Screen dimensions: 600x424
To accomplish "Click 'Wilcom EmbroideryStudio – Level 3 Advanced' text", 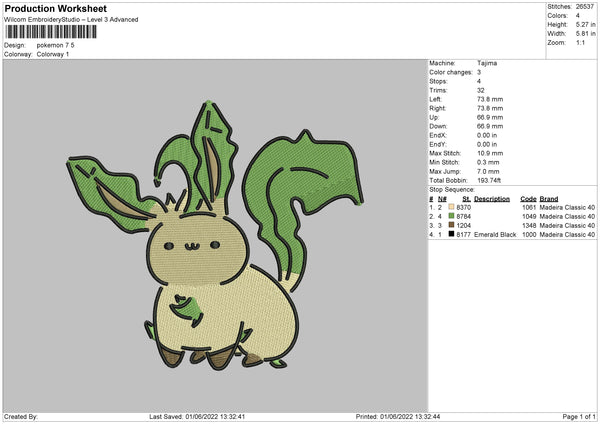I will 71,20.
